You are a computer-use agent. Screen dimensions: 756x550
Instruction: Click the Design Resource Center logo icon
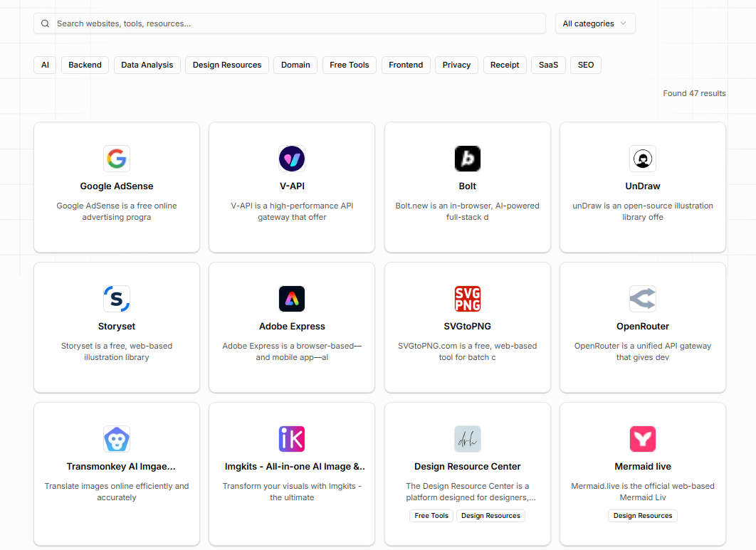point(467,439)
